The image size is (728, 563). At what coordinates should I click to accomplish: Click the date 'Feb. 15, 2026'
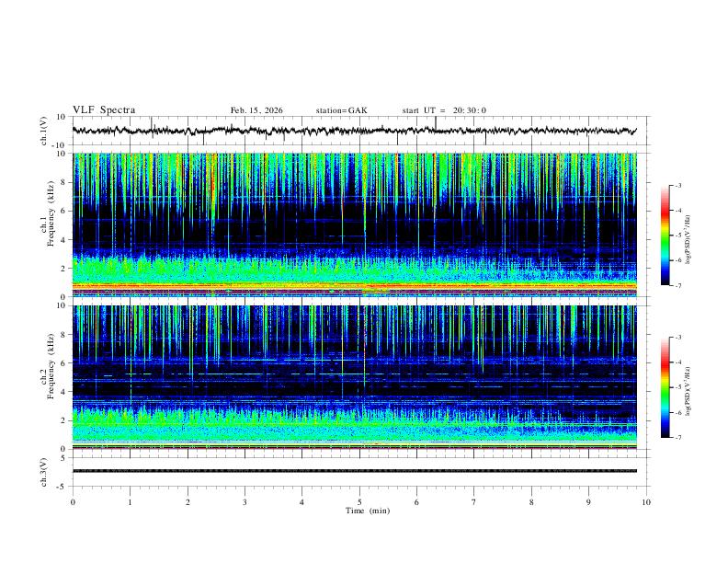[256, 110]
